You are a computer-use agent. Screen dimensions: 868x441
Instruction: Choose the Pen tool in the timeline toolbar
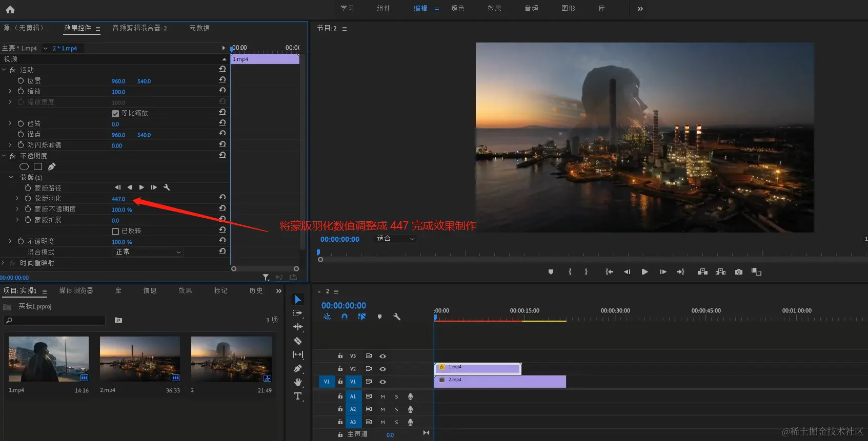pos(297,368)
